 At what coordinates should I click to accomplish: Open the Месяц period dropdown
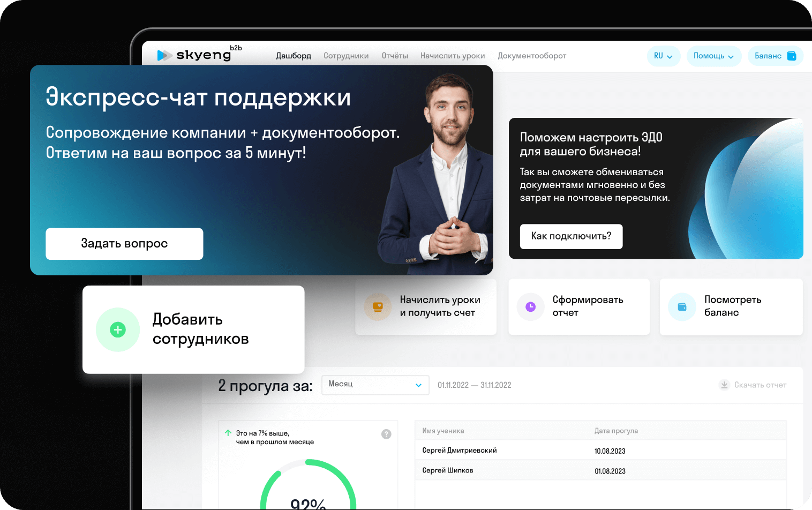pyautogui.click(x=375, y=385)
